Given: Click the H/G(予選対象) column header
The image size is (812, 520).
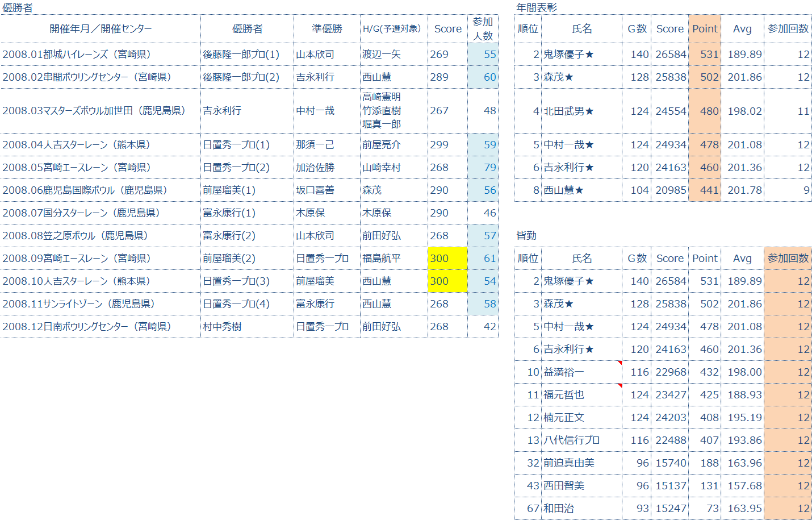Looking at the screenshot, I should pos(394,28).
